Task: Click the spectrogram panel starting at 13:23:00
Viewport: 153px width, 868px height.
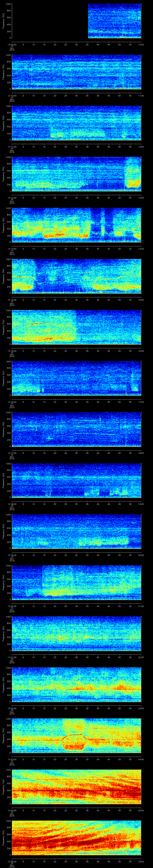Action: pos(76,736)
